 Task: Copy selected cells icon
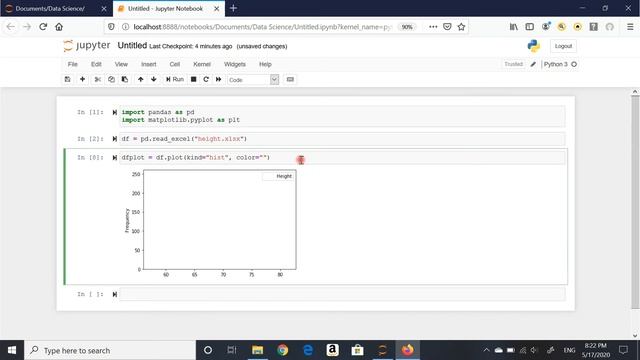tap(111, 79)
